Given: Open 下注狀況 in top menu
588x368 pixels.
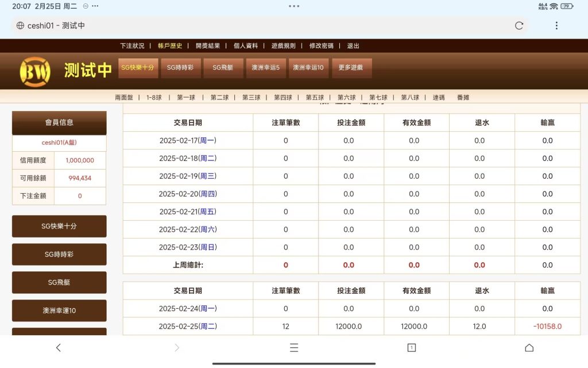Looking at the screenshot, I should [x=132, y=46].
